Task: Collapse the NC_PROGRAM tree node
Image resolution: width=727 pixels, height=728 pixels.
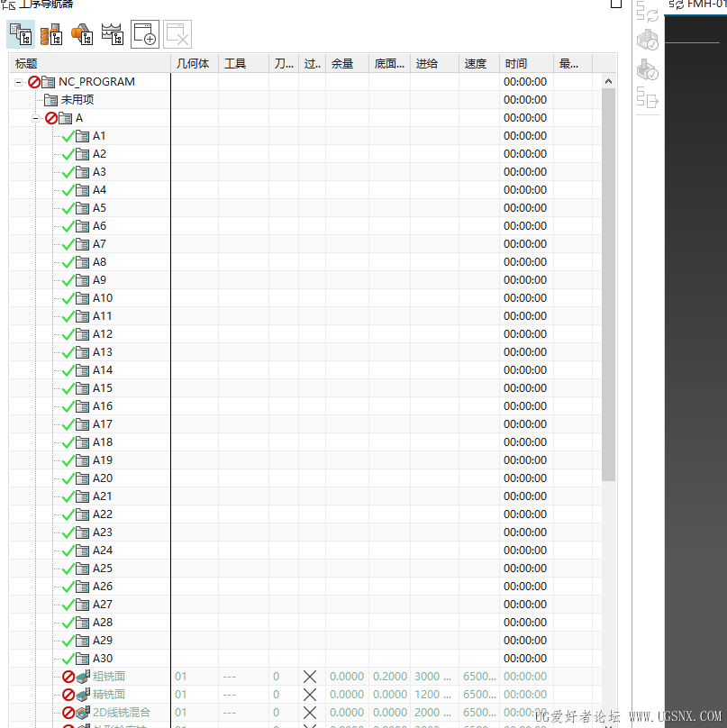Action: (x=18, y=82)
